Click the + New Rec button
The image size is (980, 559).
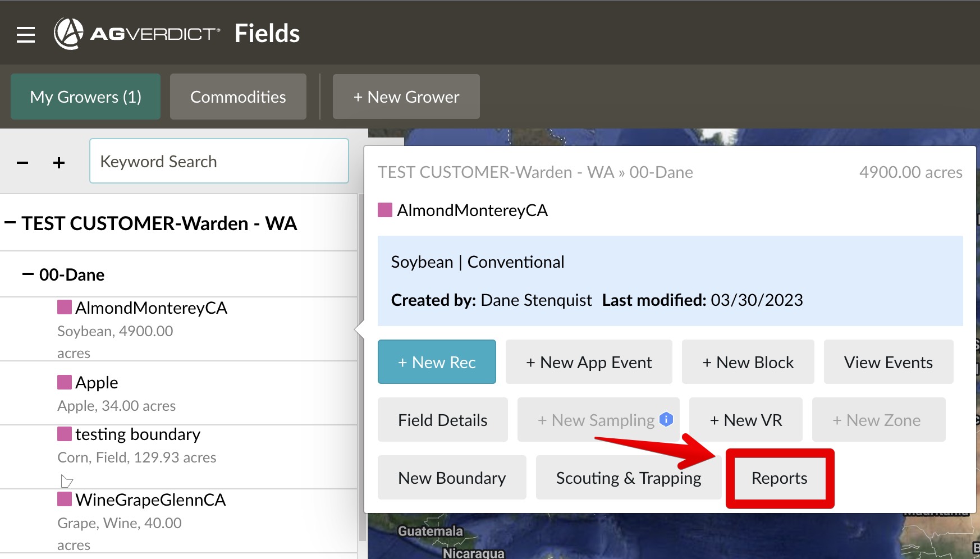pos(437,362)
